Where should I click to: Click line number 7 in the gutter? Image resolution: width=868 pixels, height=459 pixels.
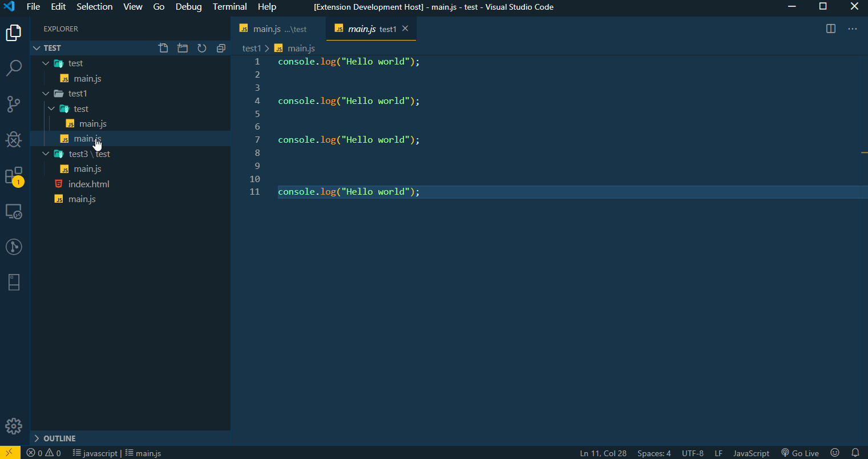[257, 140]
